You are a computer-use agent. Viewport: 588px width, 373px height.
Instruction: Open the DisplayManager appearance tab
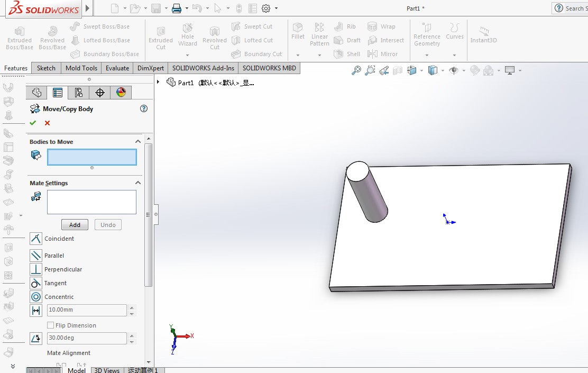(121, 92)
